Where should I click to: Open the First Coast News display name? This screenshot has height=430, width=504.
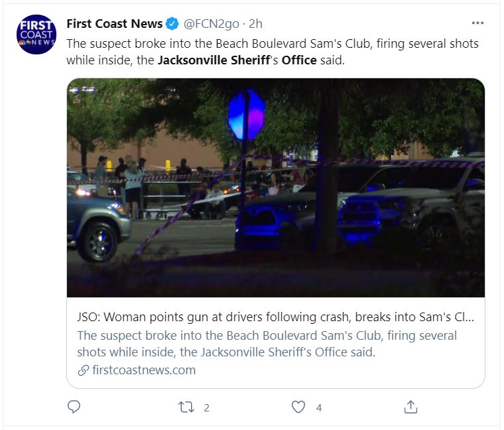(114, 24)
